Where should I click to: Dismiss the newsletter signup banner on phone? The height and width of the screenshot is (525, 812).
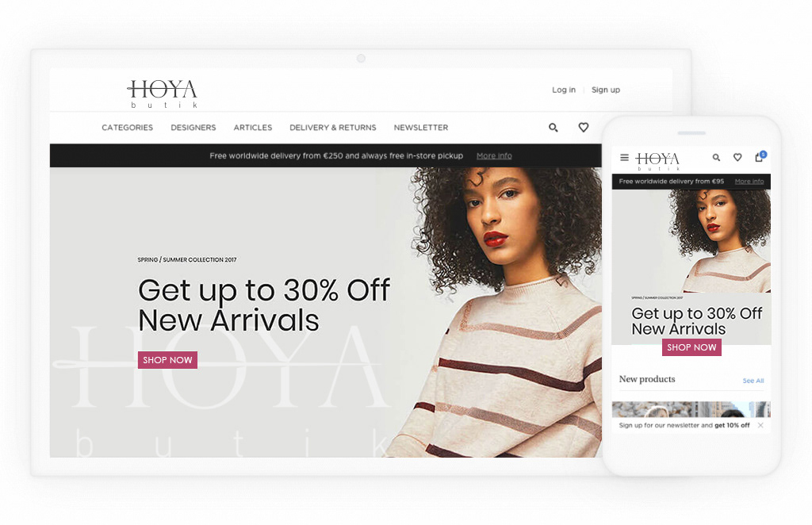pyautogui.click(x=760, y=425)
